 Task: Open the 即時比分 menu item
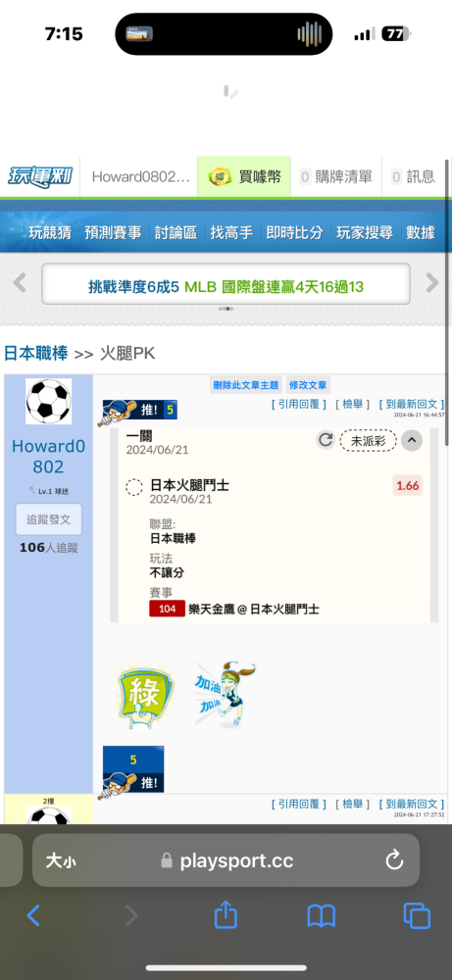294,232
